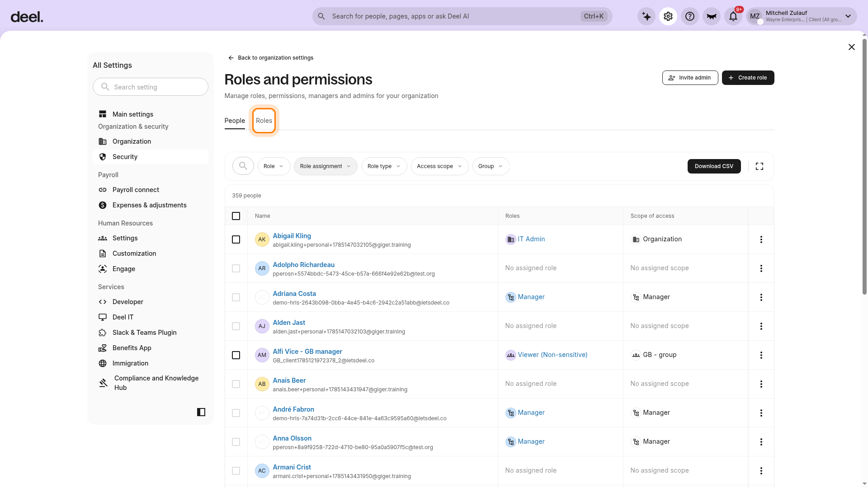This screenshot has height=488, width=868.
Task: Toggle the select-all checkbox in table header
Action: (x=236, y=216)
